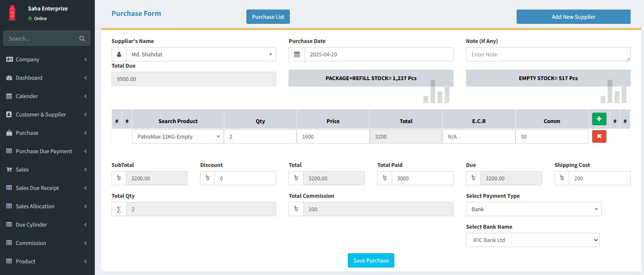Open the Calender menu item
Viewport: 644px width, 275px height.
(x=47, y=96)
